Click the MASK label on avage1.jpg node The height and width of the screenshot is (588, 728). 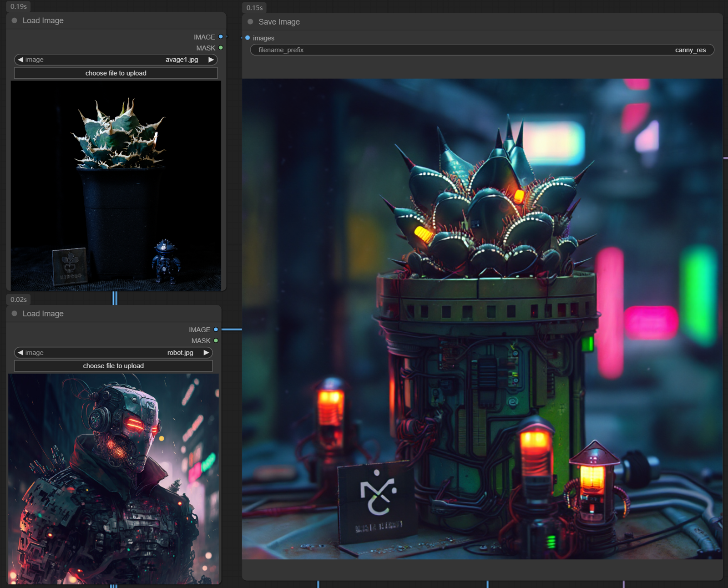tap(206, 48)
